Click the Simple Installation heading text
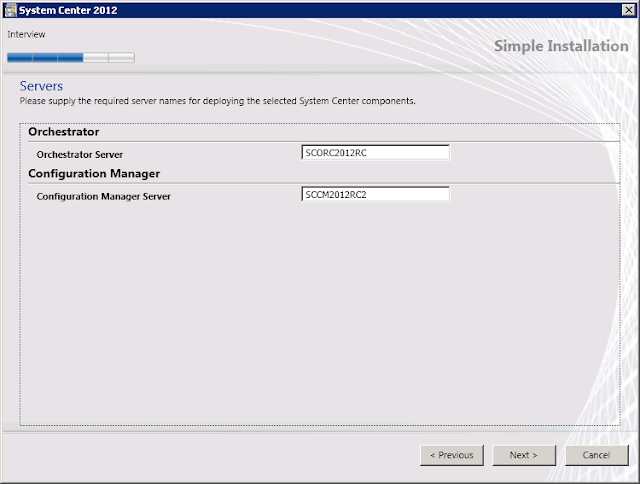640x484 pixels. [561, 46]
